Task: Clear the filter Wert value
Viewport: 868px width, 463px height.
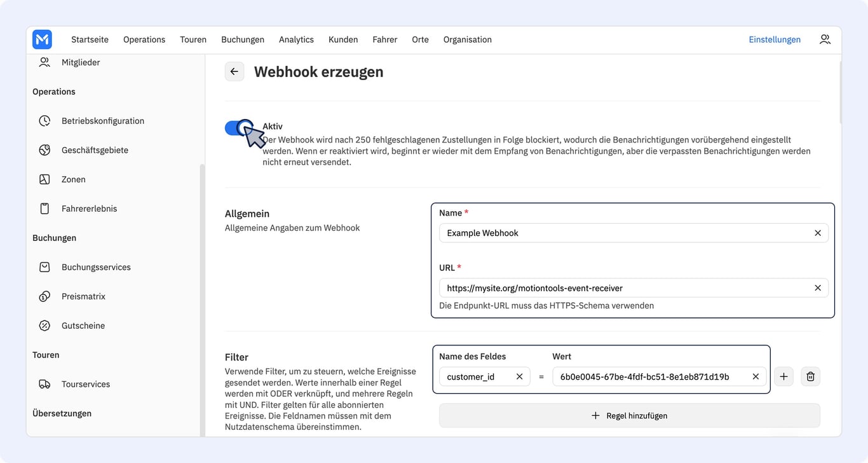Action: pos(756,377)
